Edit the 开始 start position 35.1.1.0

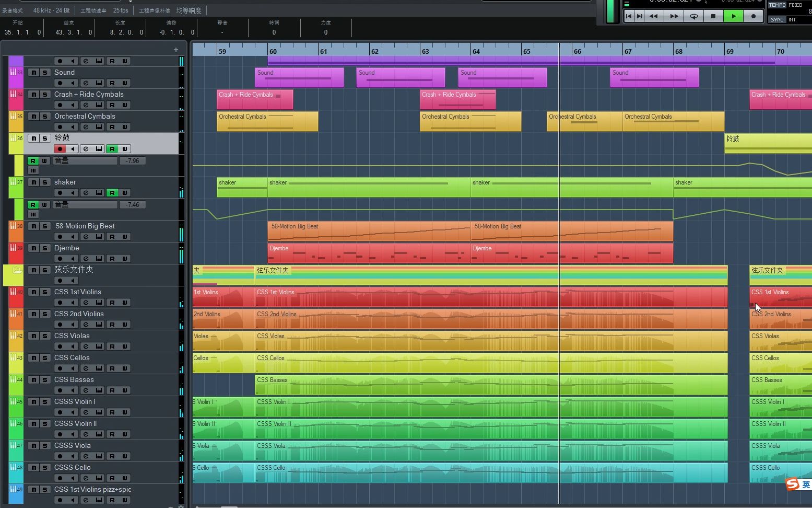point(22,32)
